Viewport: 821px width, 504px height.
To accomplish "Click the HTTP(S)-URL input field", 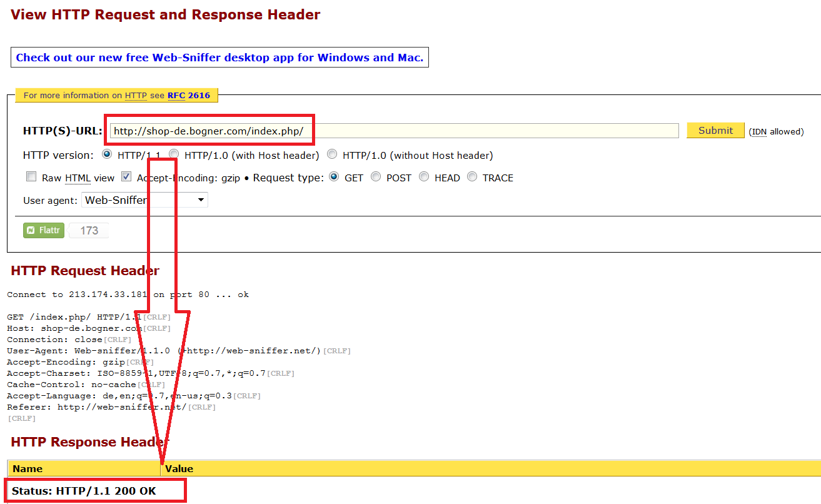I will pos(394,131).
